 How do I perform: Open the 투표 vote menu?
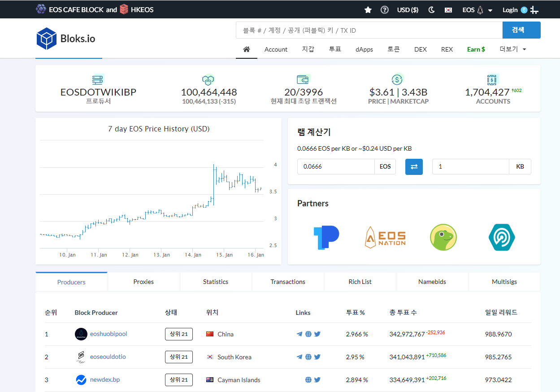pyautogui.click(x=335, y=49)
